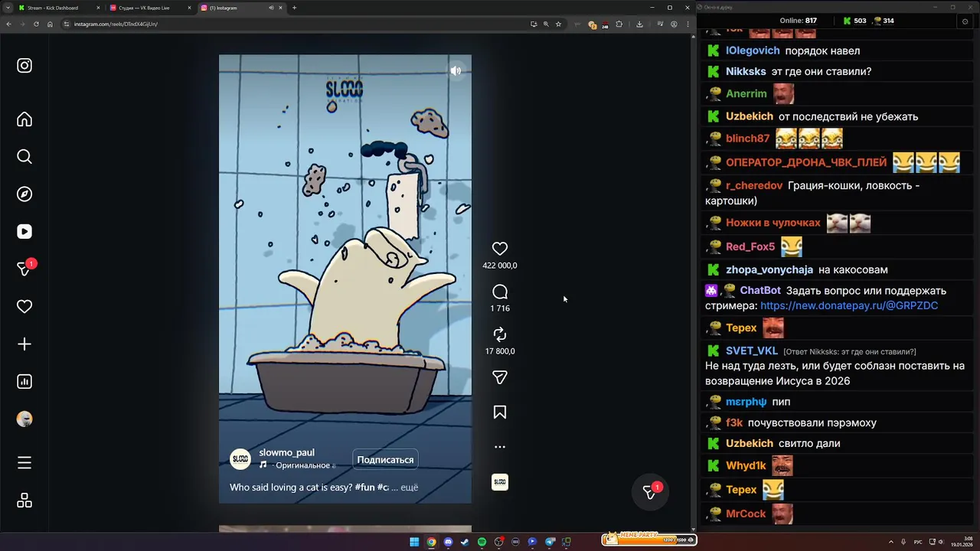
Task: Open the Explore compass icon
Action: point(24,194)
